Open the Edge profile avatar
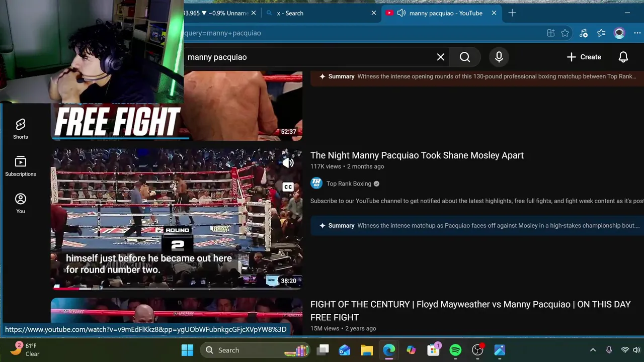The width and height of the screenshot is (644, 362). pos(619,33)
